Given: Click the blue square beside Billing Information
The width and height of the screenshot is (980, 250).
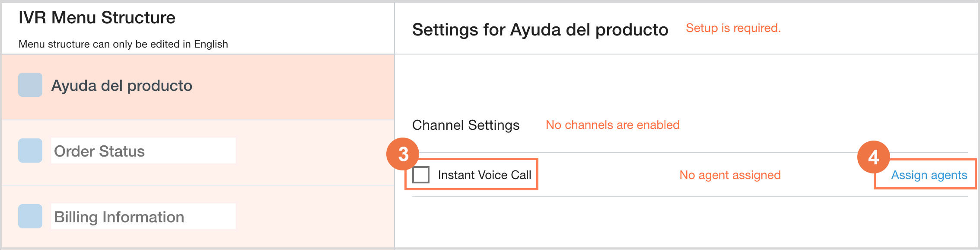Looking at the screenshot, I should 30,216.
